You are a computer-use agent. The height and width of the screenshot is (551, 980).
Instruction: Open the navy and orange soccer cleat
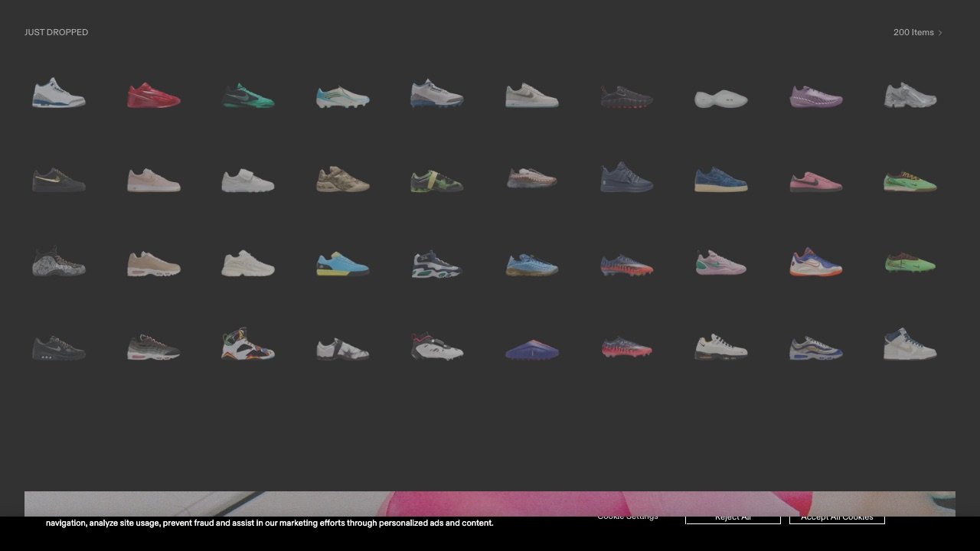tap(626, 265)
